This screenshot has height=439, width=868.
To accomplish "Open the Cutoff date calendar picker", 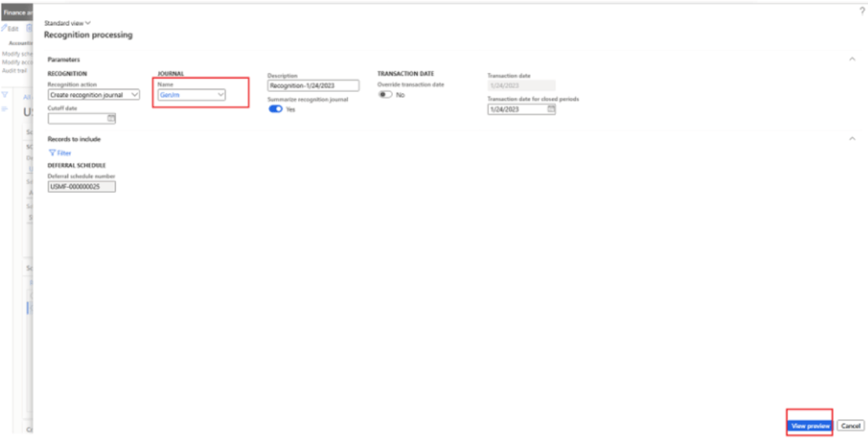I will click(x=110, y=119).
